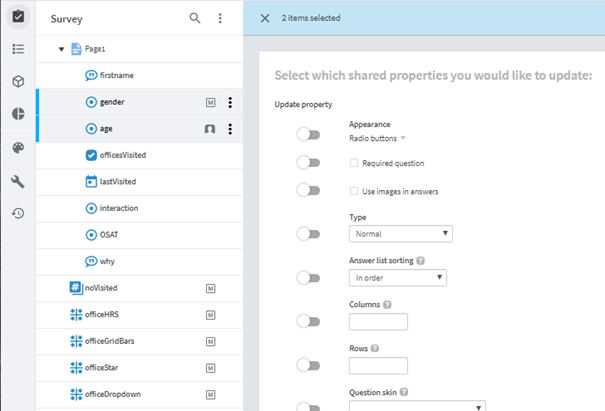The image size is (605, 411).
Task: Click the mask icon on age row
Action: click(210, 129)
